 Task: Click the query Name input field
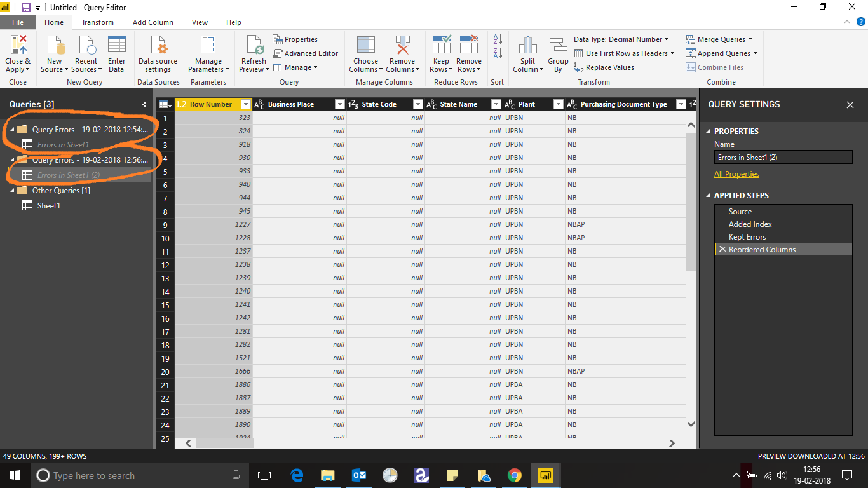[x=783, y=158]
